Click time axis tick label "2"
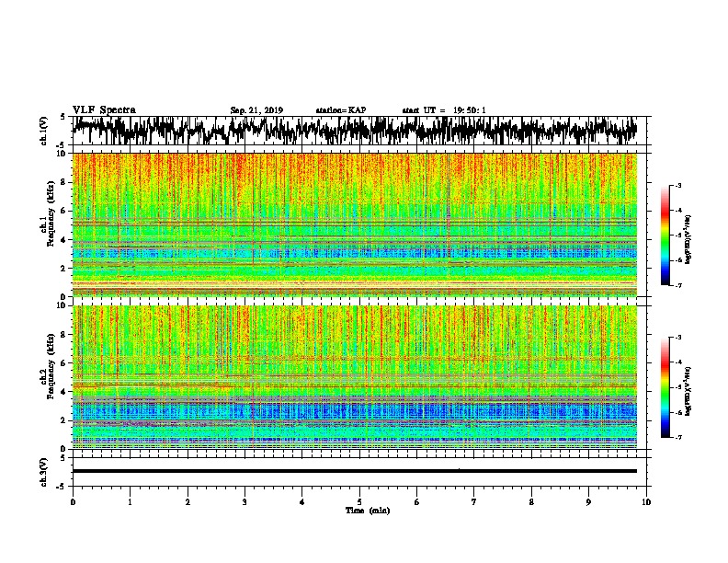Image resolution: width=728 pixels, height=563 pixels. click(x=188, y=502)
